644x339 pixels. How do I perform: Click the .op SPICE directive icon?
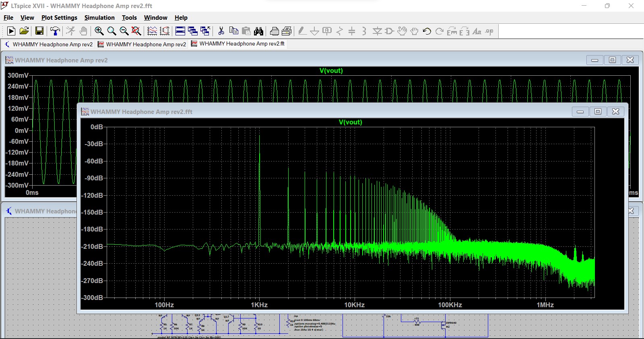coord(489,31)
